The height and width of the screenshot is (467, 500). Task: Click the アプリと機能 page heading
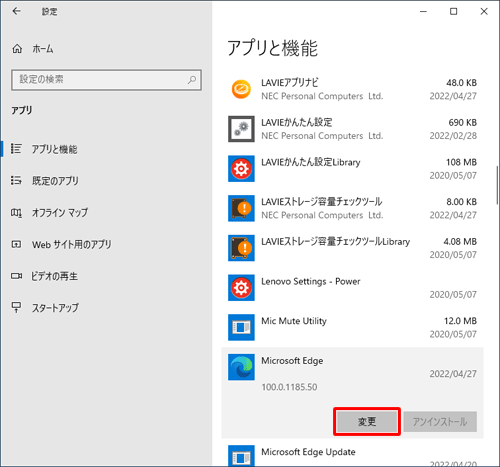pos(272,48)
